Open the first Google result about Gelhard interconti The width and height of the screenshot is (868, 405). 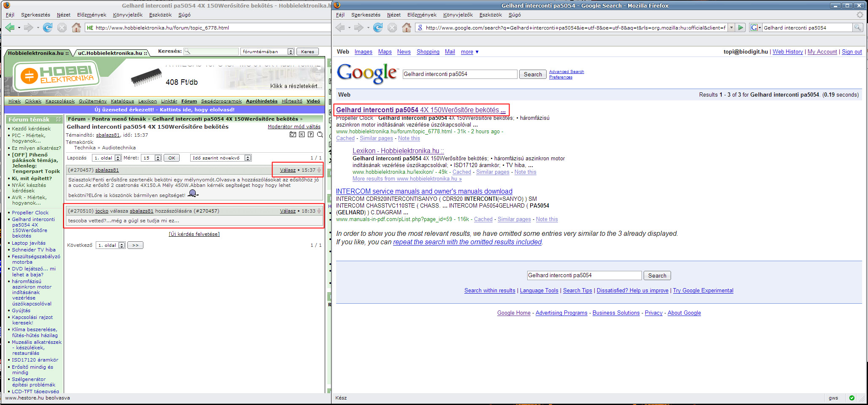[x=421, y=110]
